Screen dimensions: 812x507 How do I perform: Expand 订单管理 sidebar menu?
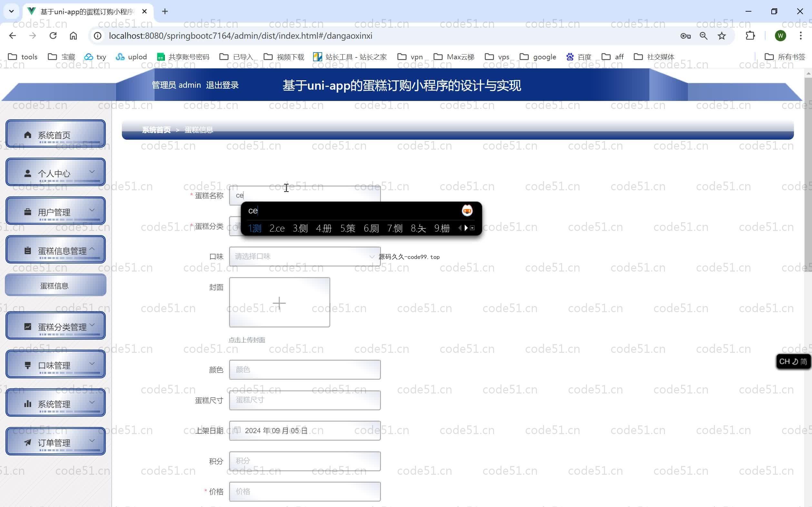[x=56, y=442]
